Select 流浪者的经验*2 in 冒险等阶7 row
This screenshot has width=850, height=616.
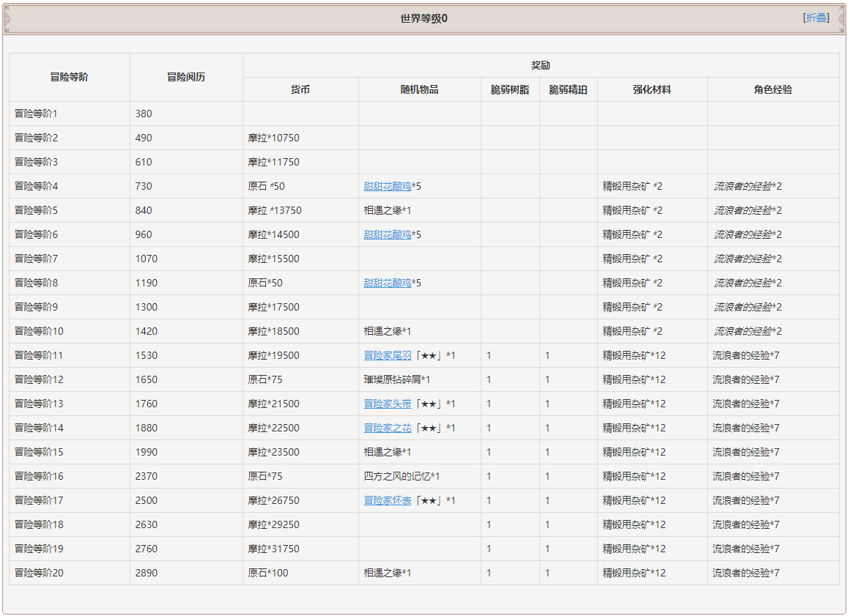(747, 259)
